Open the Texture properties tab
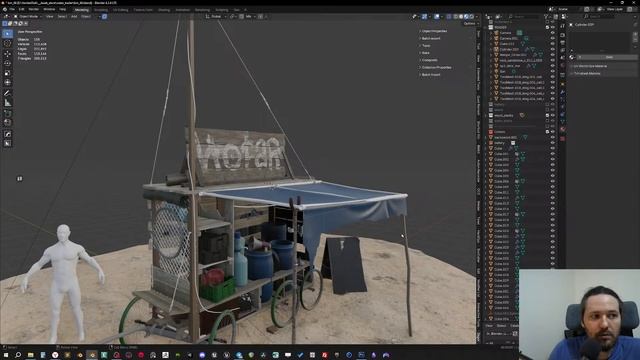Viewport: 640px width, 360px height. point(562,139)
